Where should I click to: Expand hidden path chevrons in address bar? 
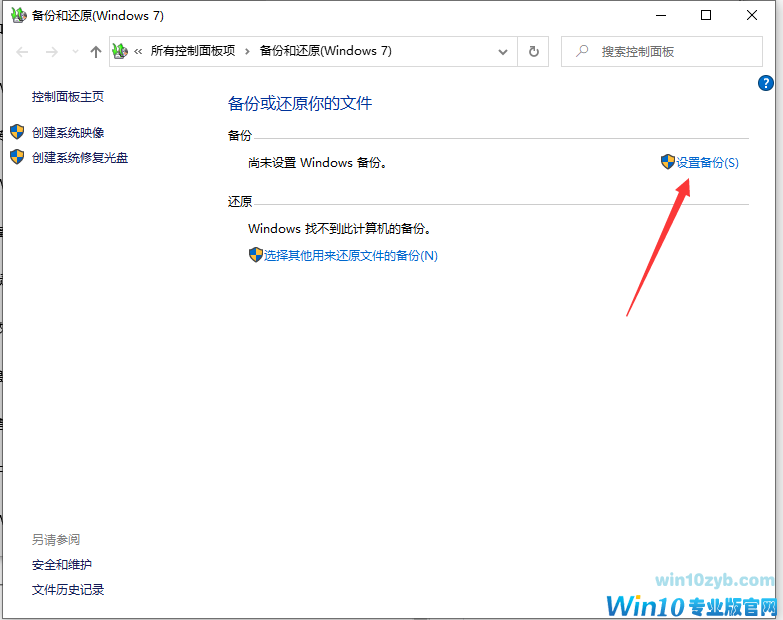138,51
